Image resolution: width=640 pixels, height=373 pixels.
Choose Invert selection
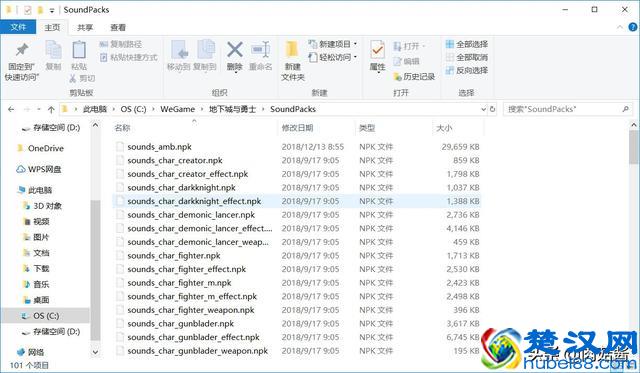tap(467, 70)
